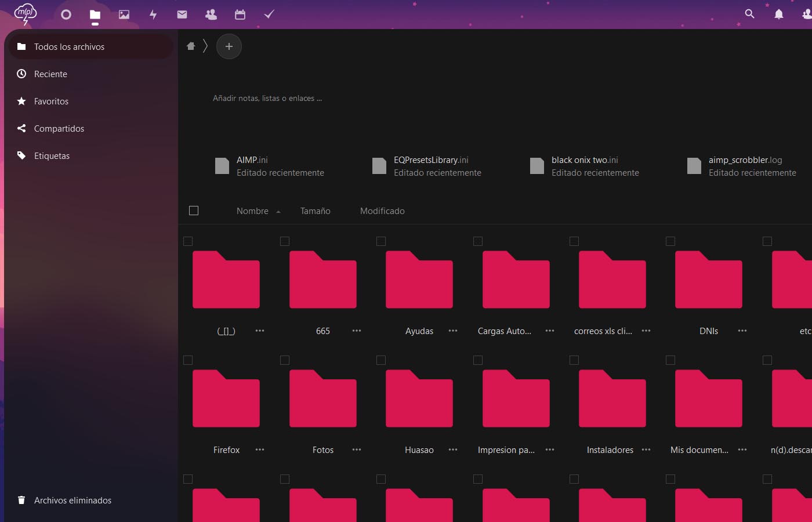The height and width of the screenshot is (522, 812).
Task: Open Compartidos in sidebar
Action: tap(91, 128)
